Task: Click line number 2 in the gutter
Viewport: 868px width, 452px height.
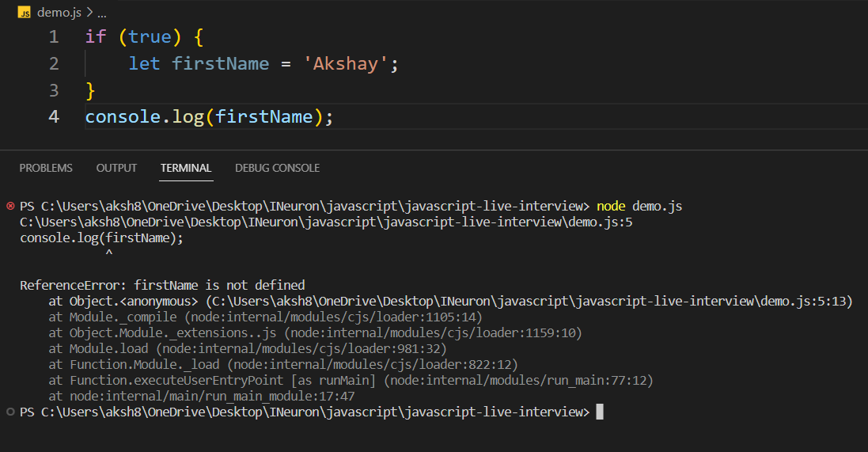Action: coord(54,63)
